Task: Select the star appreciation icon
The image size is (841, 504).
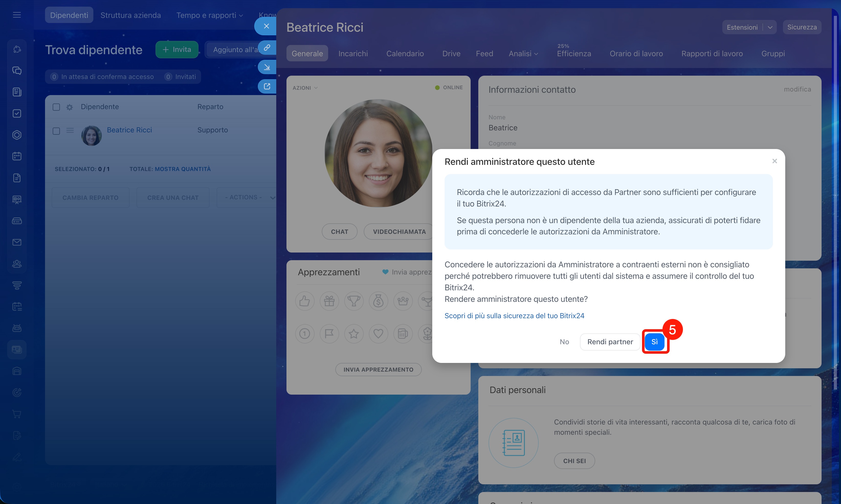Action: pos(354,334)
